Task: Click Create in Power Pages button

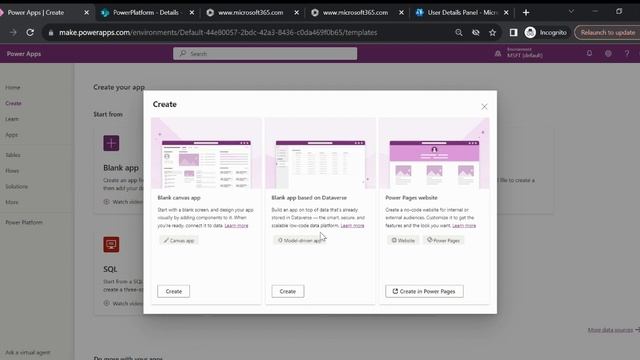Action: tap(424, 291)
